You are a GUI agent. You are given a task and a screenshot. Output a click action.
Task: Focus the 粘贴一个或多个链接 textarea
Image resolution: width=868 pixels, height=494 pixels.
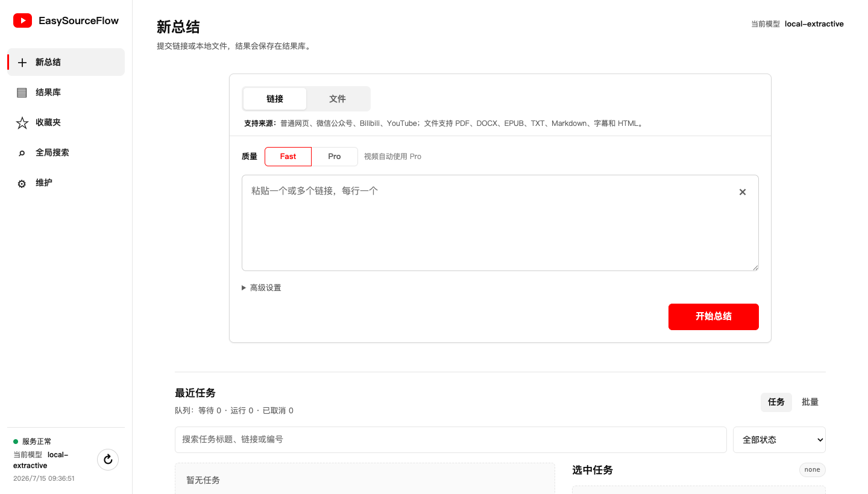(500, 223)
